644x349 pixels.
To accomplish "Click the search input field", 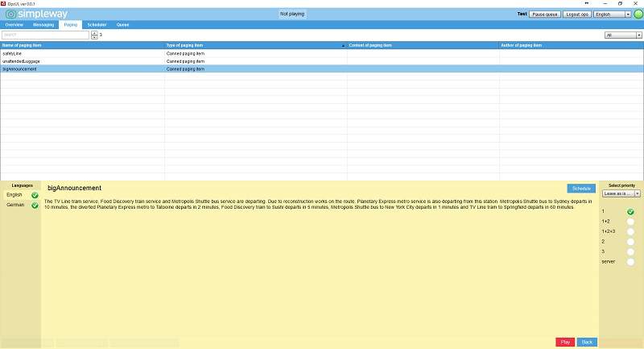I will [44, 35].
